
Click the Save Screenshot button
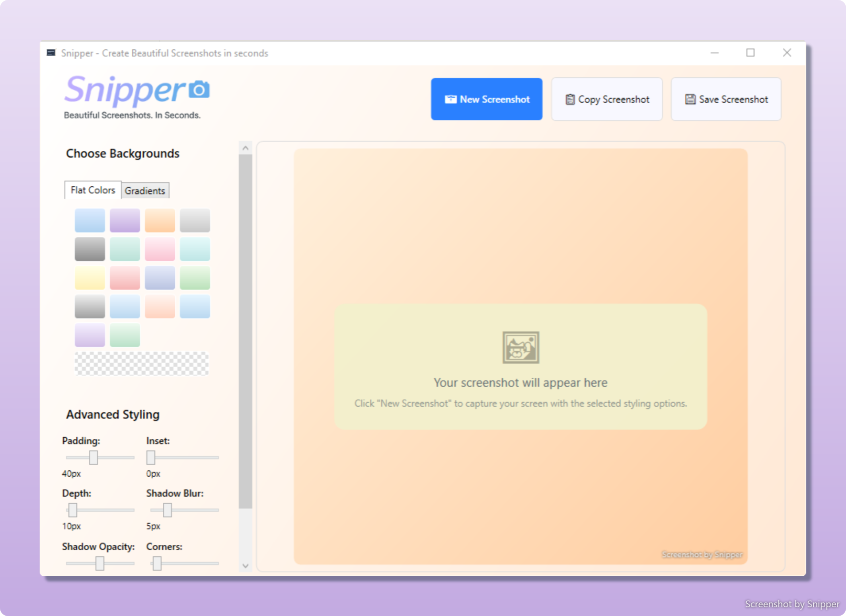(726, 99)
